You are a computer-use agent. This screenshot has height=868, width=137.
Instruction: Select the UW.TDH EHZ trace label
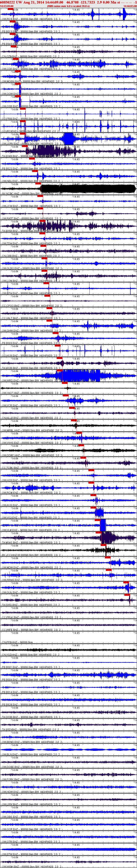point(31,244)
